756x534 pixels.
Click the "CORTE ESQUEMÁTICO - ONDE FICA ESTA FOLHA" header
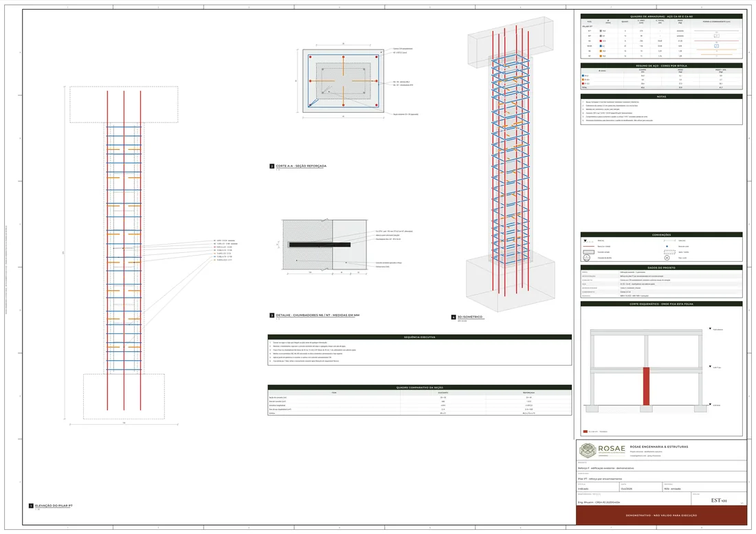click(x=661, y=304)
